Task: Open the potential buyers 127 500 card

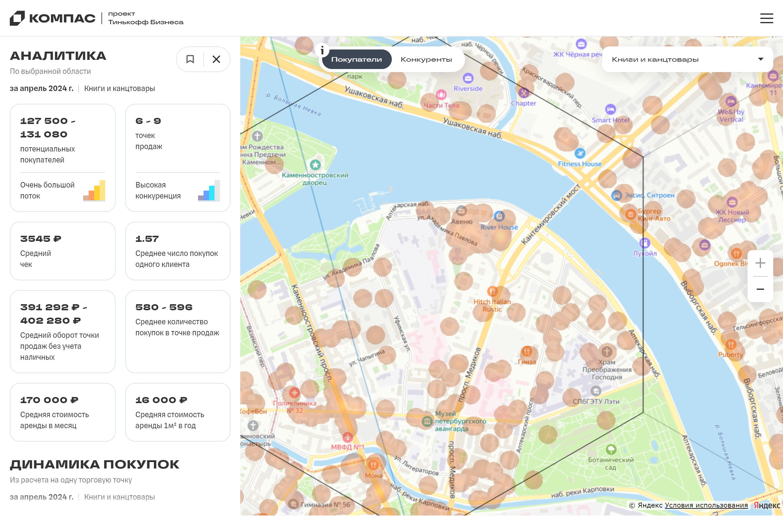Action: 63,158
